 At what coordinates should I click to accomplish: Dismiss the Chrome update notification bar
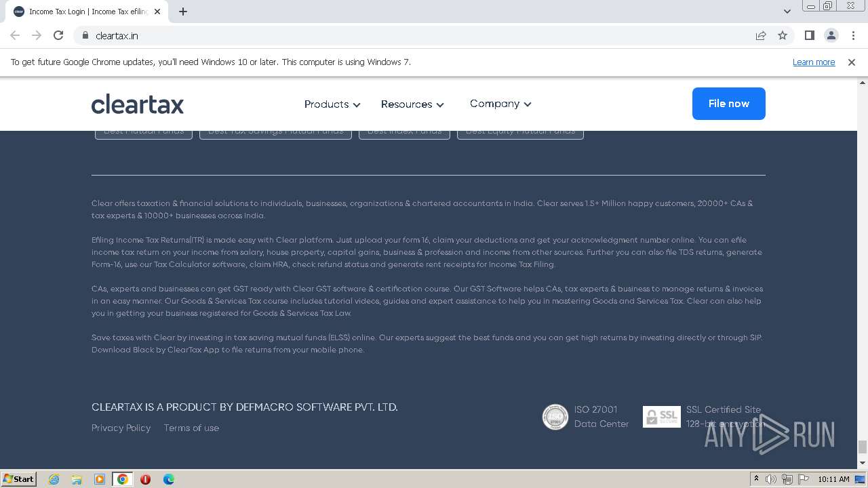coord(852,62)
